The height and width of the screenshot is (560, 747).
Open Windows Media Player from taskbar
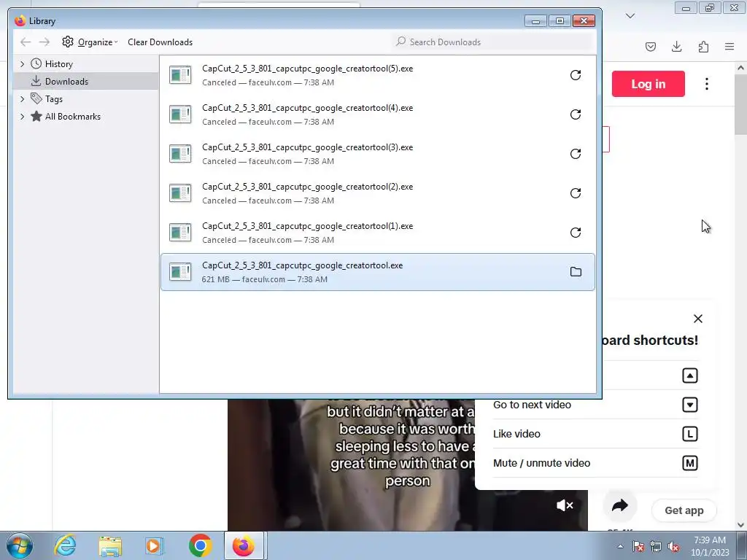pos(155,545)
